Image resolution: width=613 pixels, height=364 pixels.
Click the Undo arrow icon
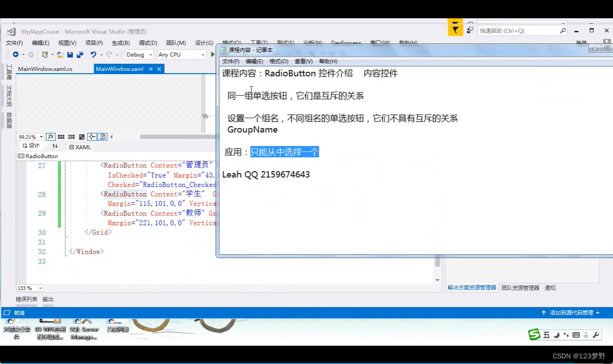[x=93, y=55]
